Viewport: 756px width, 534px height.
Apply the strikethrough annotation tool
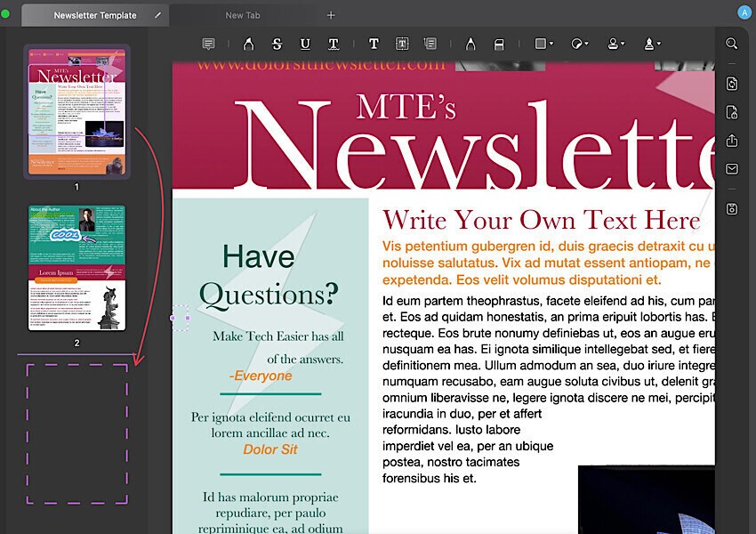277,43
